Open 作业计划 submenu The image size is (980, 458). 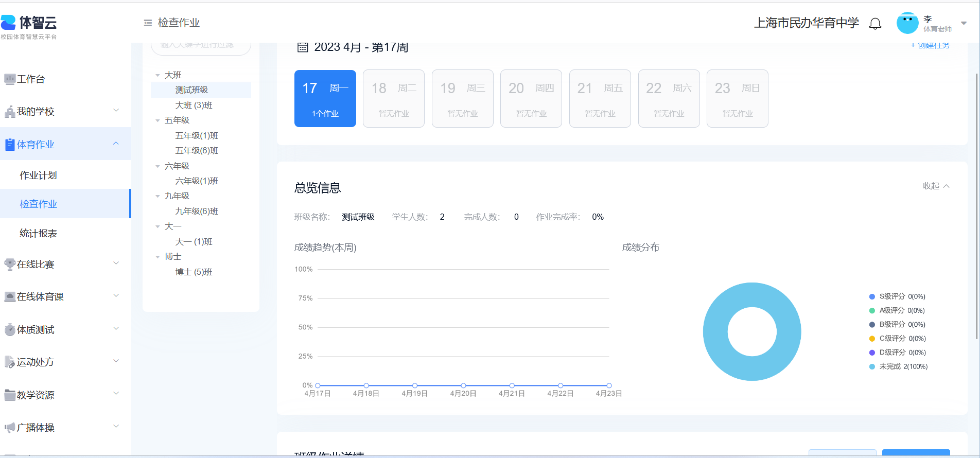(x=38, y=175)
